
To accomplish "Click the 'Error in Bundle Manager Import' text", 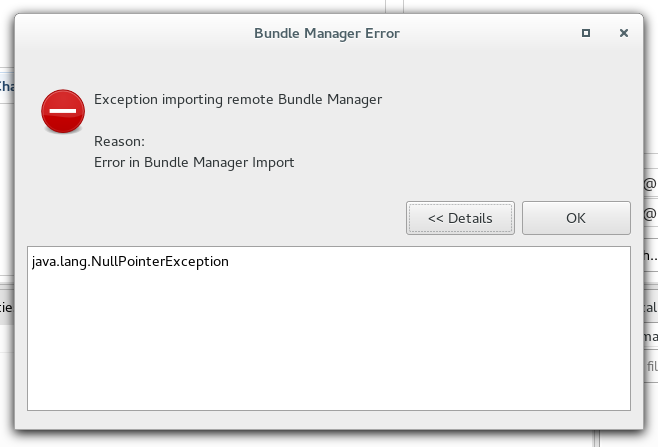I will 194,162.
